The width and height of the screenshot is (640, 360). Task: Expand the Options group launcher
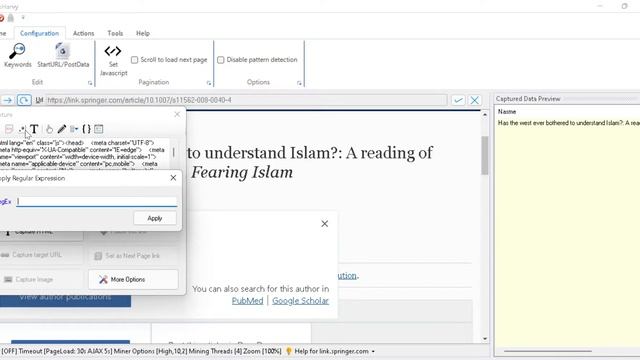coord(299,83)
